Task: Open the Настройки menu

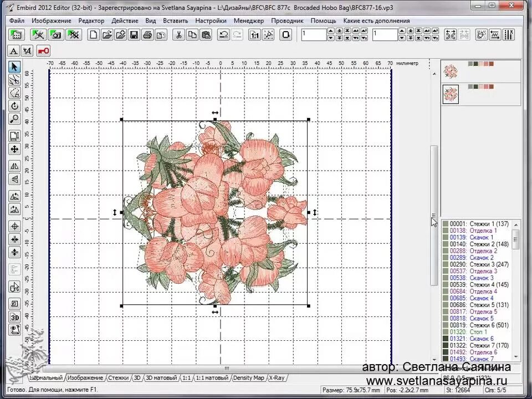Action: pos(211,21)
